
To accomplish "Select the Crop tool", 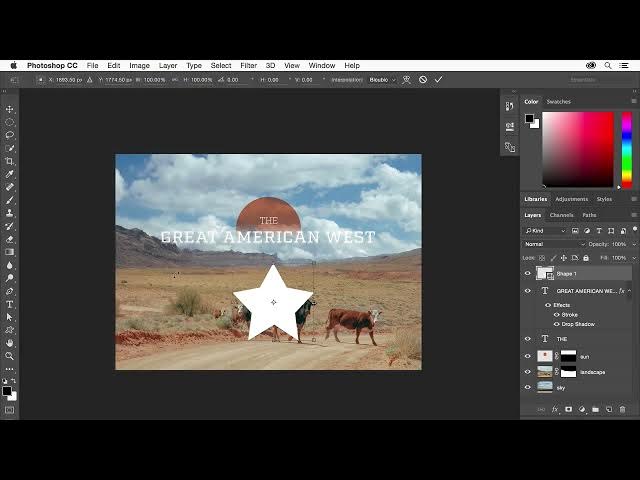I will [10, 161].
